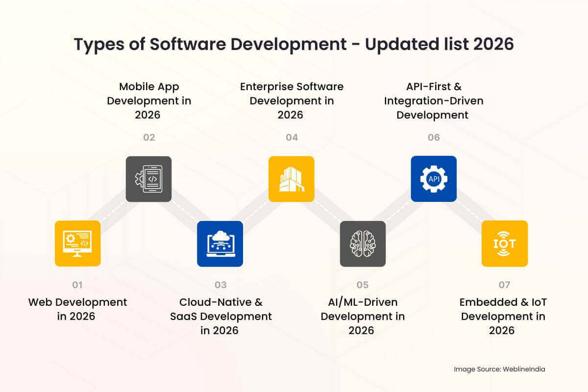Click "Embedded & IoT Development" label

click(503, 316)
